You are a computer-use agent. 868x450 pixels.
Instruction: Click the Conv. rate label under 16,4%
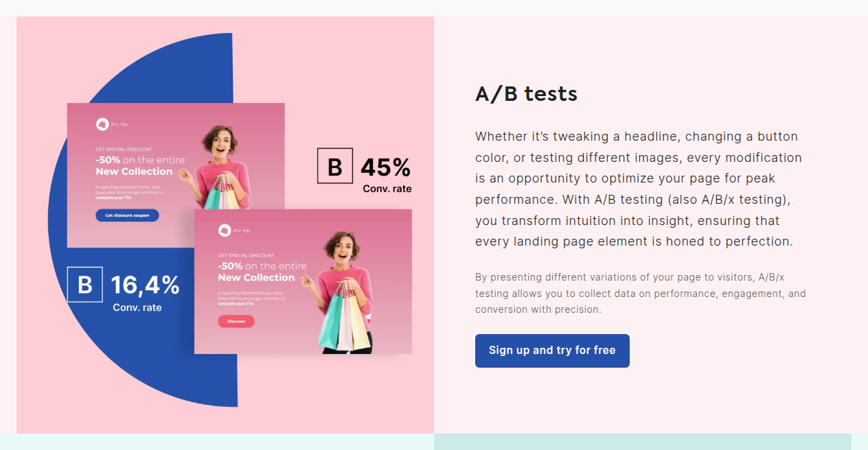[137, 307]
